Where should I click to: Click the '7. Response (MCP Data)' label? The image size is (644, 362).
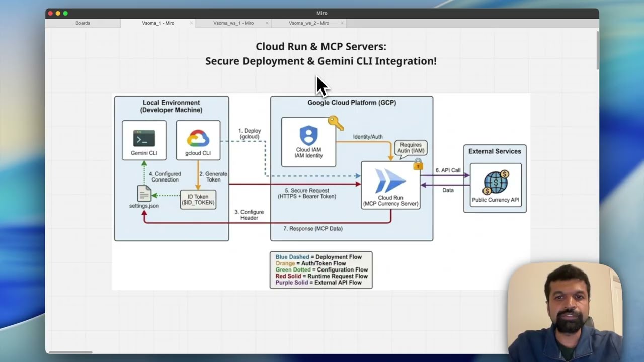coord(313,229)
